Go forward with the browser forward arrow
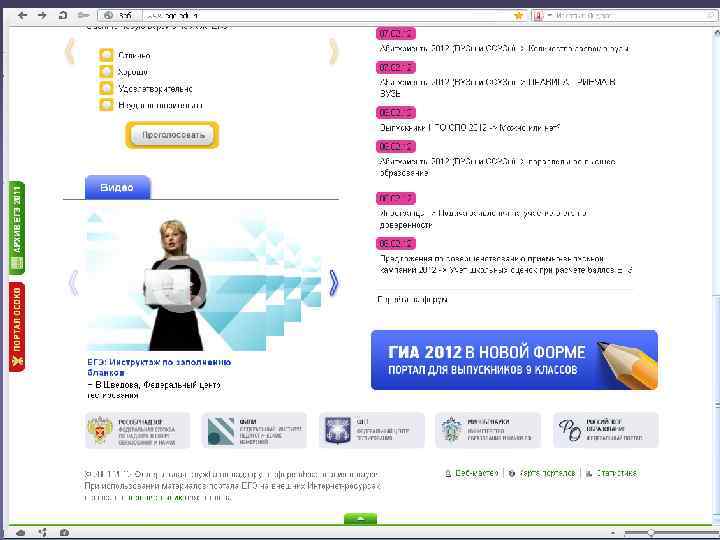 42,15
